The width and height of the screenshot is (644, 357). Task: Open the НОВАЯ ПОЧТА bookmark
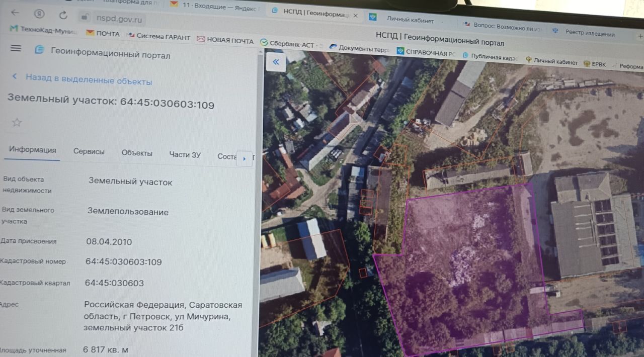click(x=225, y=40)
